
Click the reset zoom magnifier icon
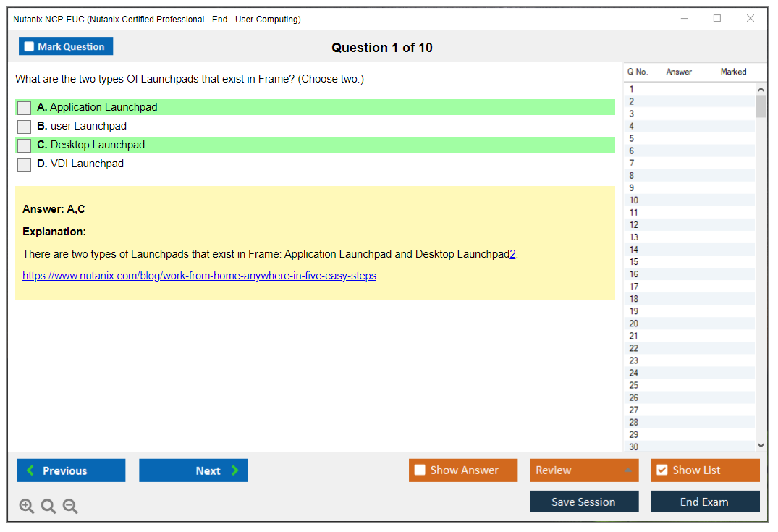(48, 507)
